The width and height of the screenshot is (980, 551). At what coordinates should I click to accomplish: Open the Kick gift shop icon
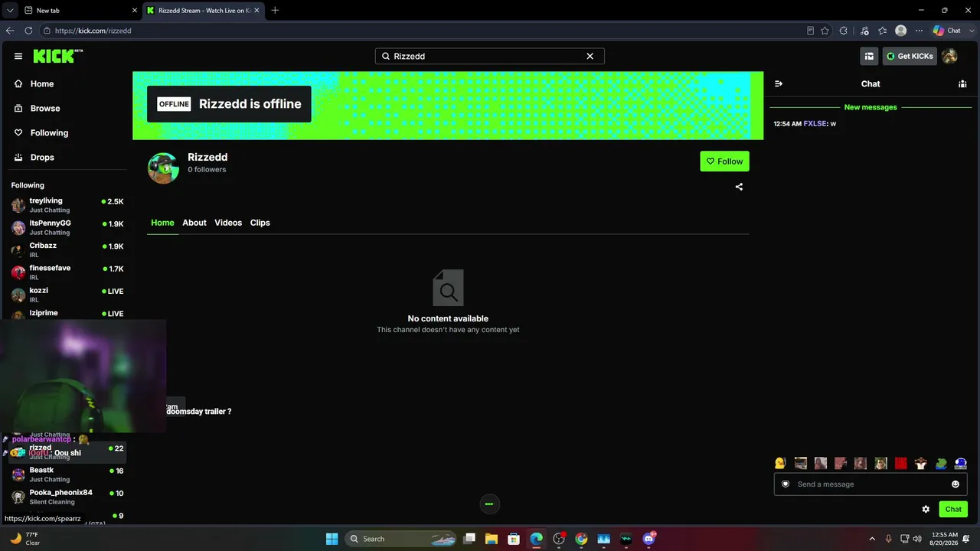(869, 56)
